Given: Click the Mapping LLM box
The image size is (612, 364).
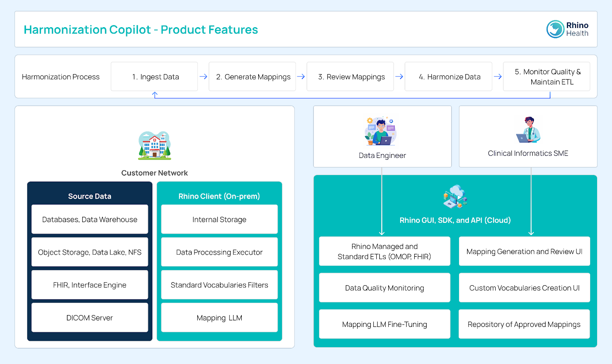Looking at the screenshot, I should click(220, 318).
